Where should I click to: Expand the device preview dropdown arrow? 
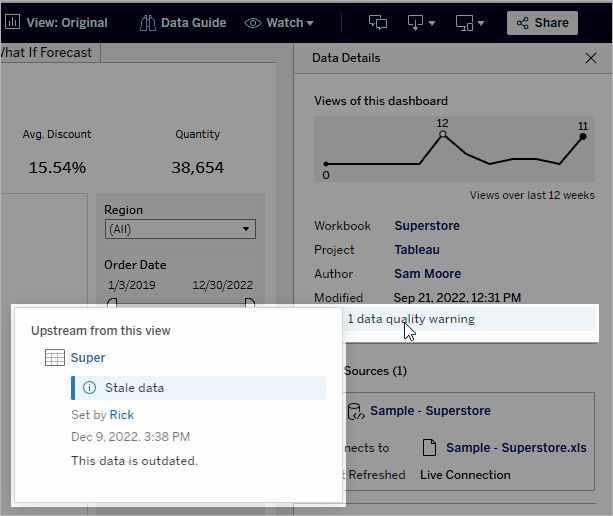point(481,23)
